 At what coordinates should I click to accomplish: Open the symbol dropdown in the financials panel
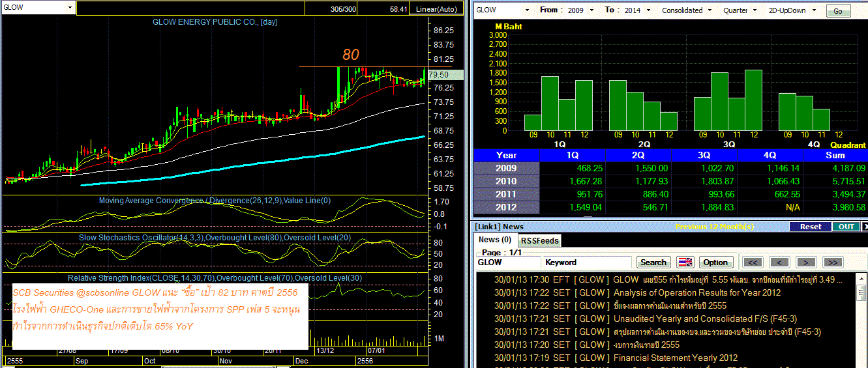click(527, 10)
